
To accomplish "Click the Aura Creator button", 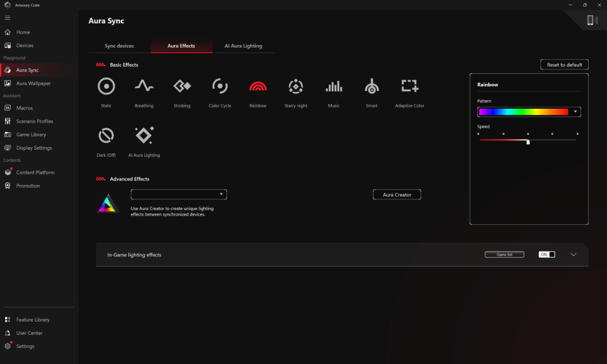I will [x=397, y=195].
